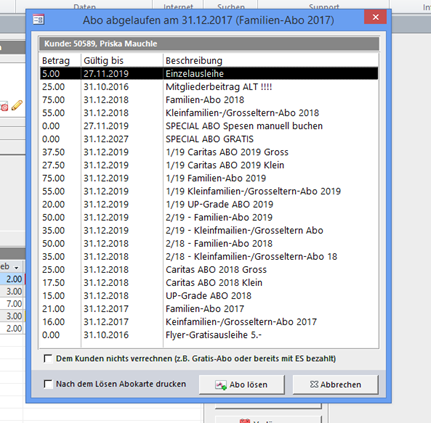
Task: Select '2/18 - Kleinfamilien-/Grosseltern-Abo 18'
Action: coord(209,257)
